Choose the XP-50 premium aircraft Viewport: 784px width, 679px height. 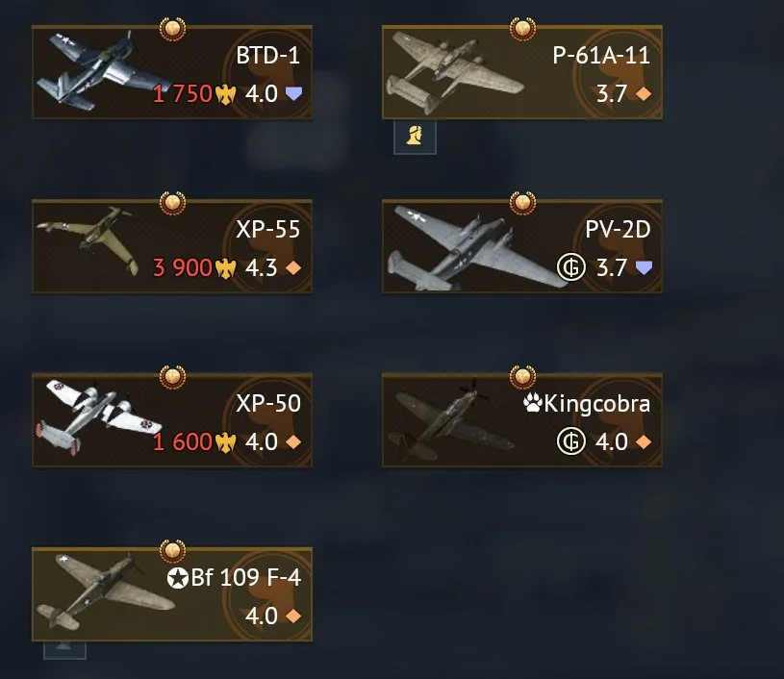tap(172, 420)
